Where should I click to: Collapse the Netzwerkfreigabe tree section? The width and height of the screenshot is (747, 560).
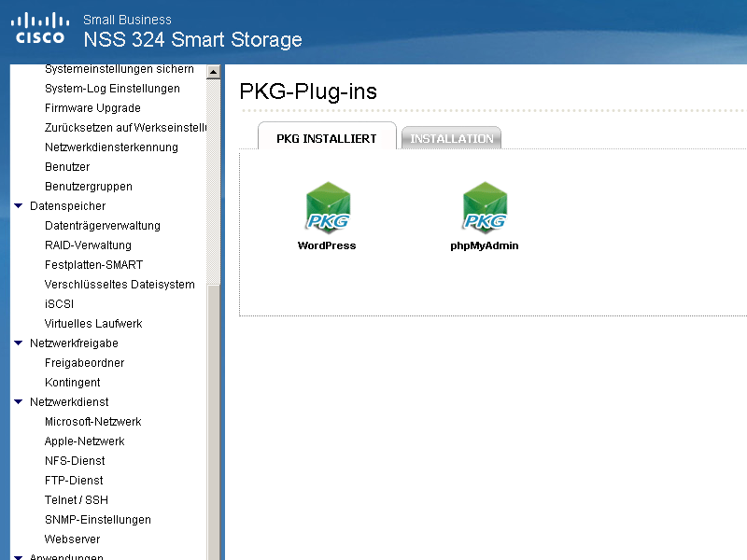[19, 343]
